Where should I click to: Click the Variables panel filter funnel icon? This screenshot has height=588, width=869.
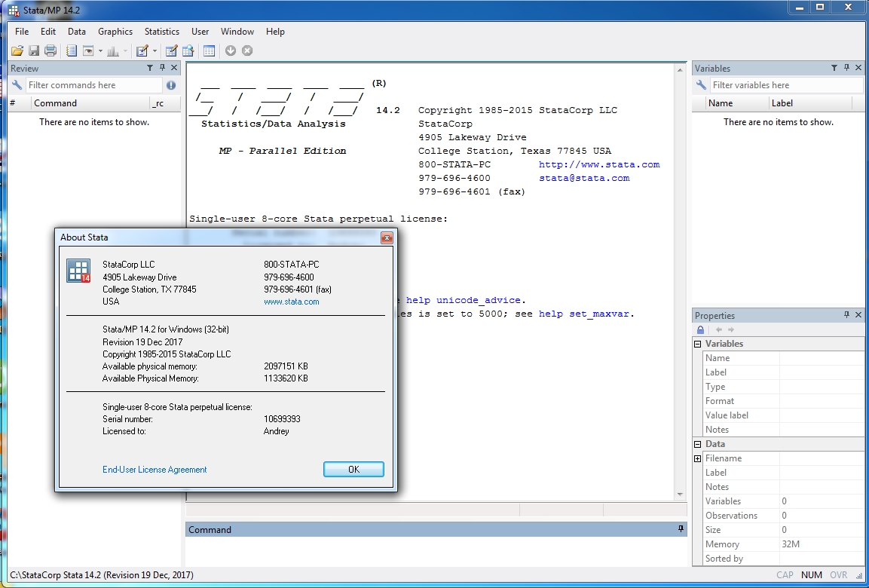(834, 68)
